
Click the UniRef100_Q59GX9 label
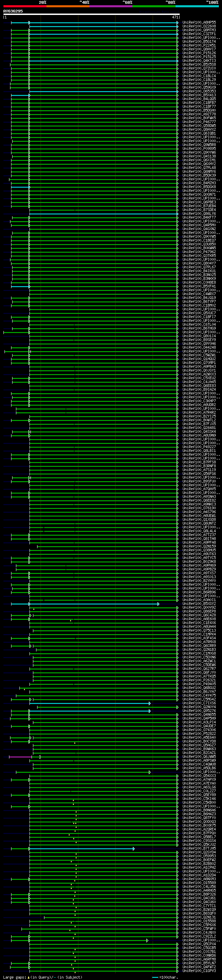point(199,88)
